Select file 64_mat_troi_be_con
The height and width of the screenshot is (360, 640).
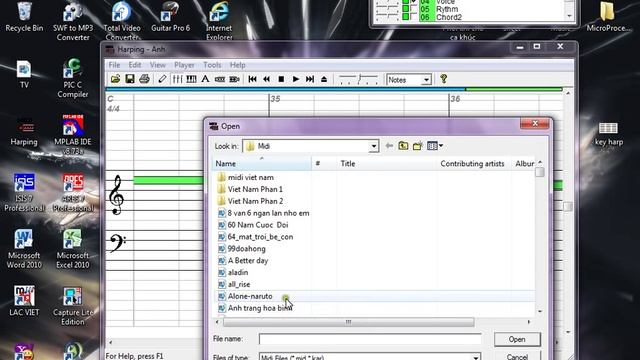coord(260,237)
